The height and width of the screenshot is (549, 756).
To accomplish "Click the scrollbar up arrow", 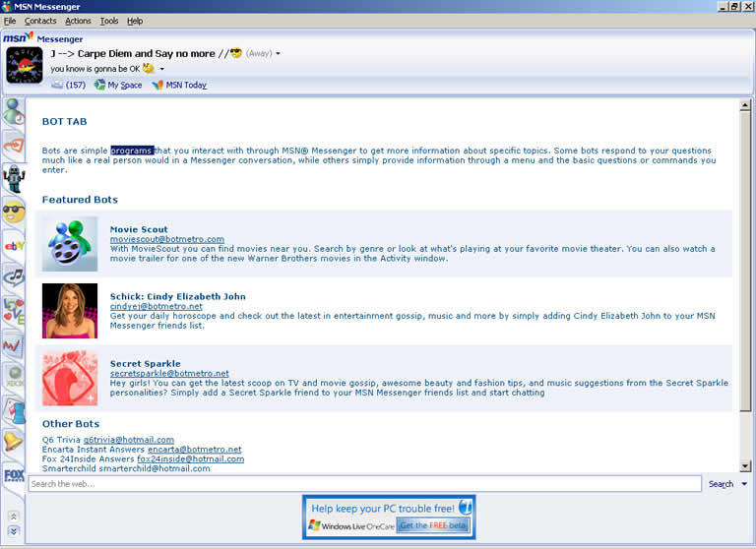I will pos(745,105).
